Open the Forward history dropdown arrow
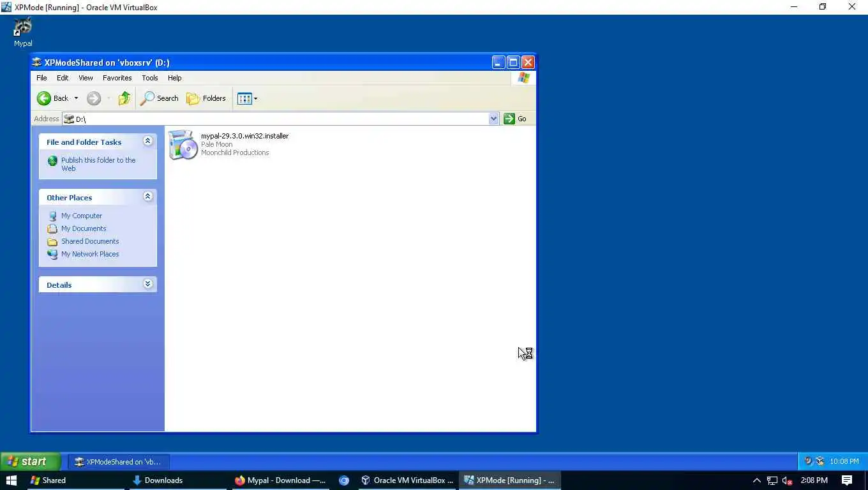The width and height of the screenshot is (868, 490). click(108, 98)
